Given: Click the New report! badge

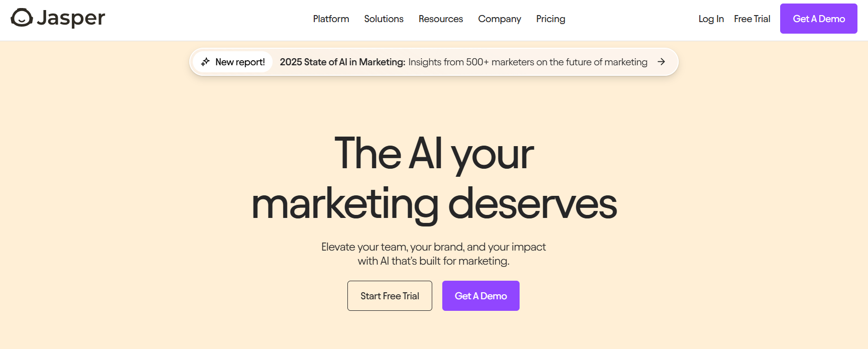Looking at the screenshot, I should [232, 62].
